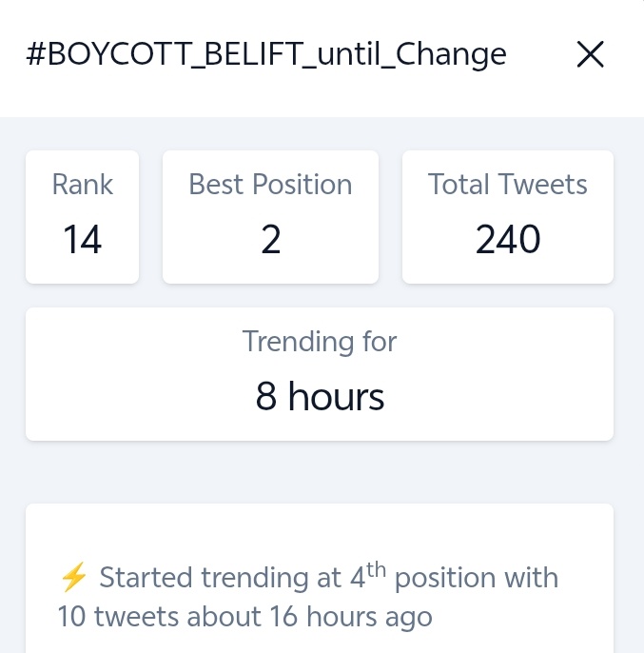
Task: Click the word "position" in trending history
Action: (x=452, y=578)
